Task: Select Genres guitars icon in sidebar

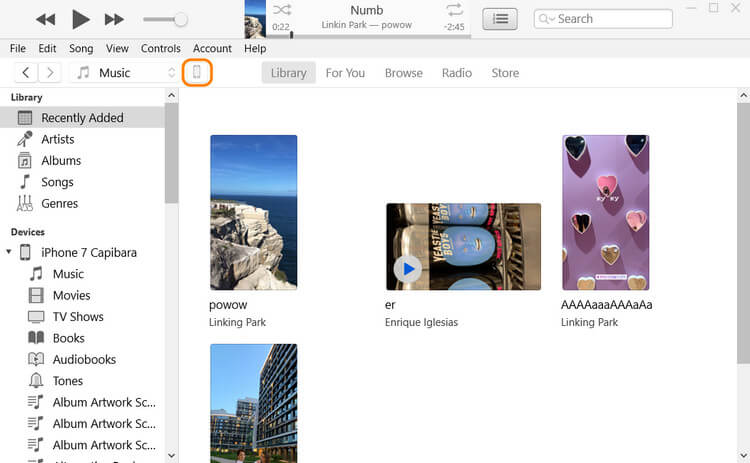Action: pos(25,203)
